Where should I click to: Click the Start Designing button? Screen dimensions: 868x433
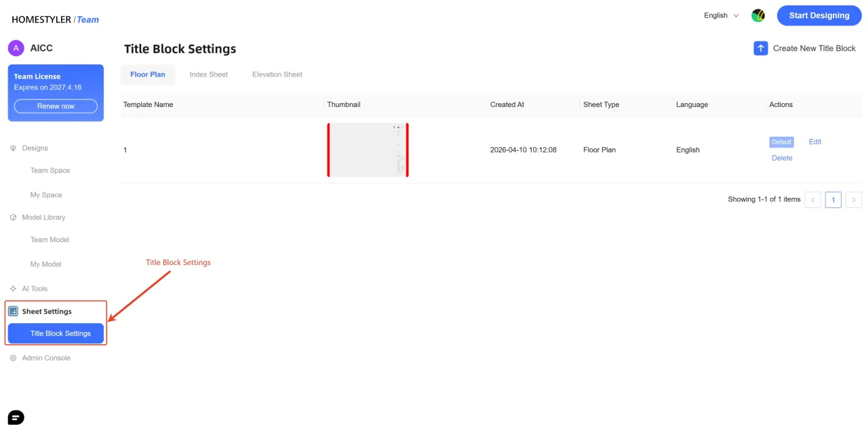(818, 16)
